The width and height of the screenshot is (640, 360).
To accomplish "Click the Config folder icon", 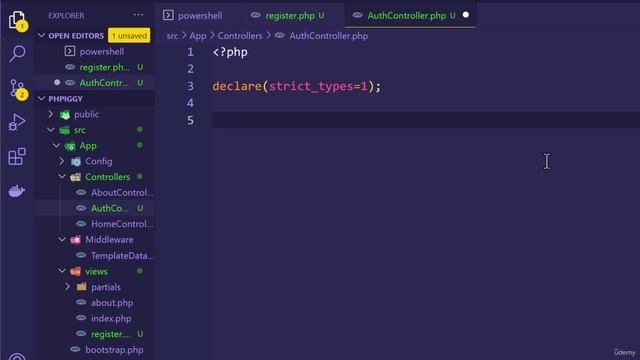I will (76, 162).
